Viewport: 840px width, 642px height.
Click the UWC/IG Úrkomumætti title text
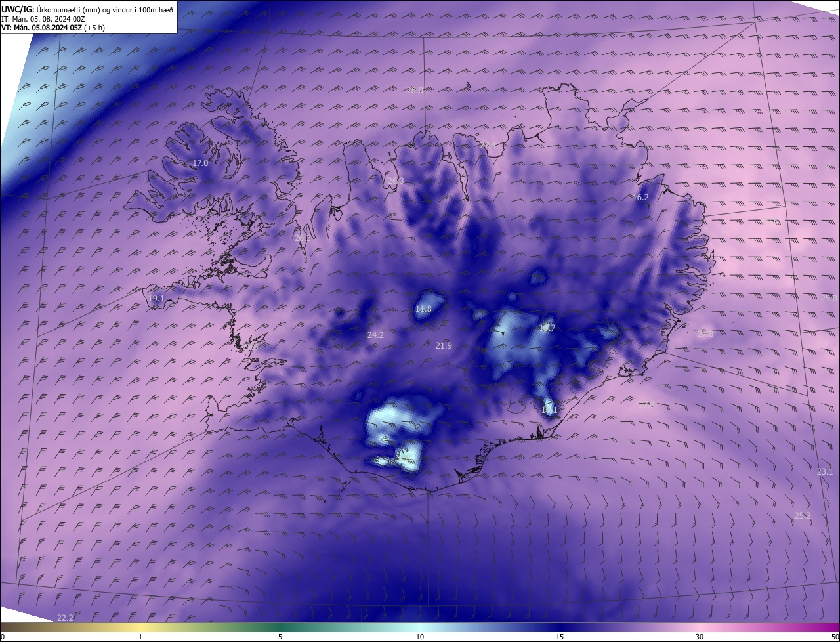pyautogui.click(x=87, y=9)
